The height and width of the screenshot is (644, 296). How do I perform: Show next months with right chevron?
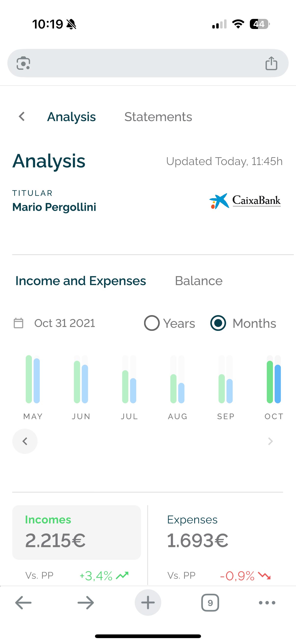[x=270, y=441]
